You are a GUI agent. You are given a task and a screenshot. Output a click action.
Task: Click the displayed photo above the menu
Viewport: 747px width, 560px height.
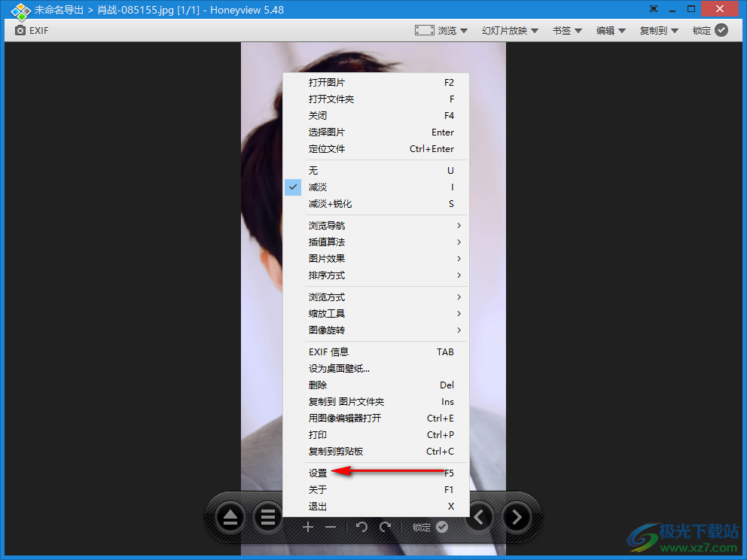point(373,57)
